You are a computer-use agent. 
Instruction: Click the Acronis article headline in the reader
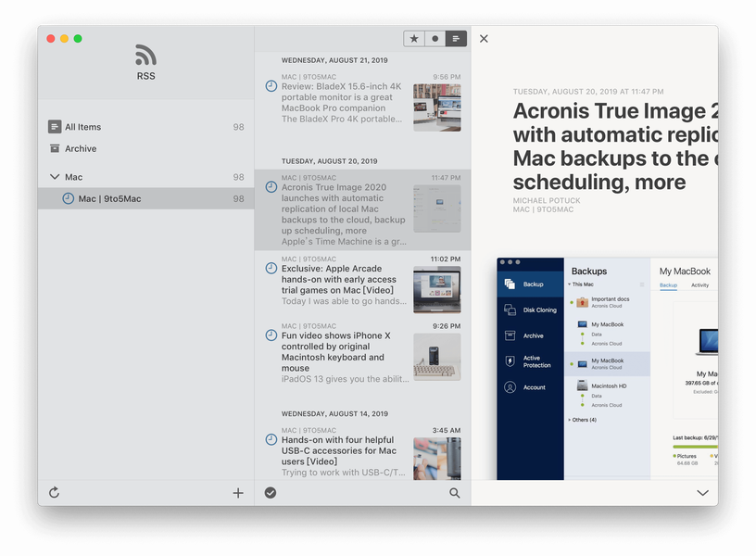pyautogui.click(x=616, y=146)
